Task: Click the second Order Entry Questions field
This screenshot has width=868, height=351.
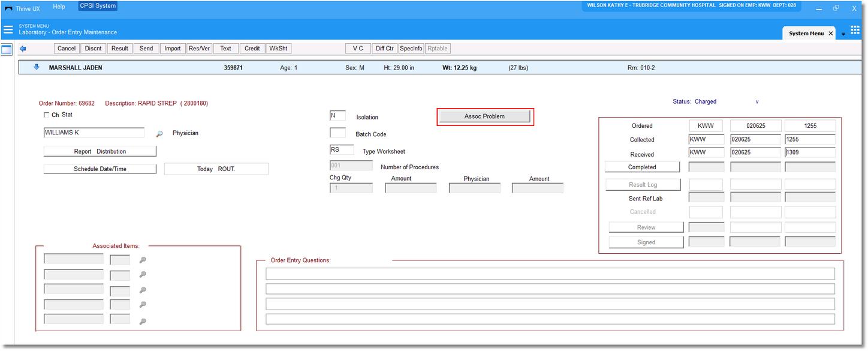Action: pyautogui.click(x=550, y=289)
